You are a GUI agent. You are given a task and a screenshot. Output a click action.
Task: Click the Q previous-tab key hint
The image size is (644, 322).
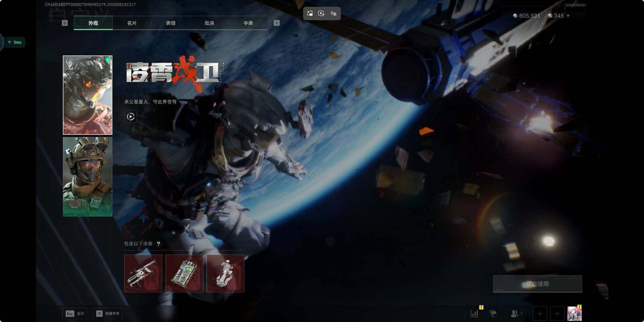point(65,23)
